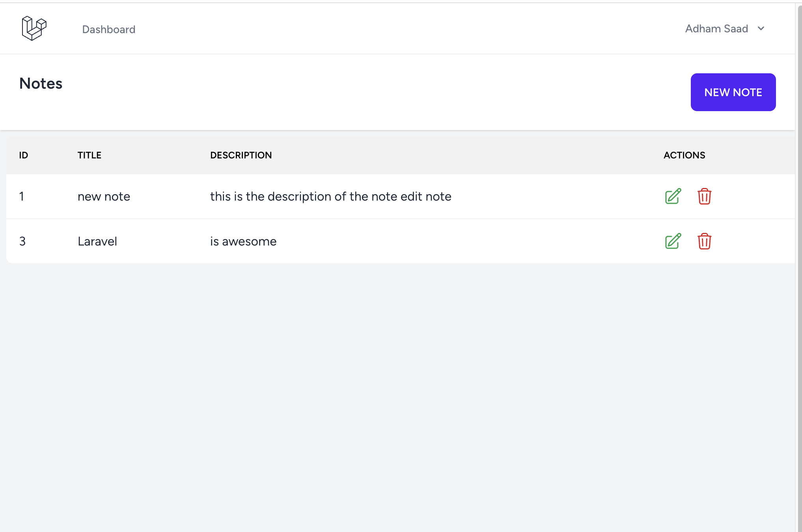Edit the 'new note' row

673,196
